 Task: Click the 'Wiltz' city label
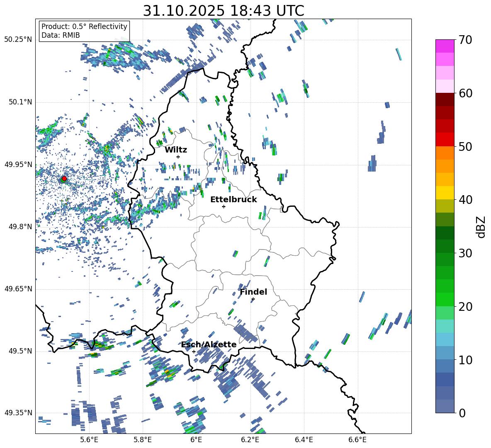click(x=176, y=150)
